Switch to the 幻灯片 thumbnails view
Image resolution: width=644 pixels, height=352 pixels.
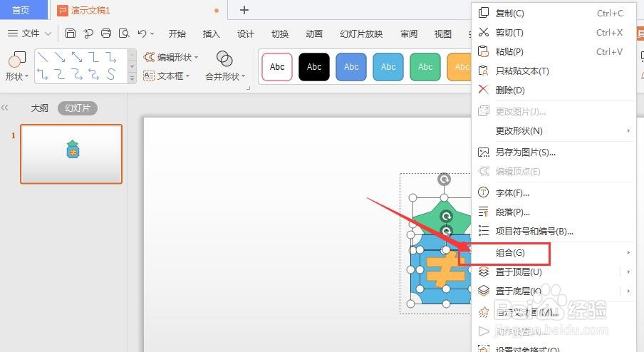coord(77,108)
